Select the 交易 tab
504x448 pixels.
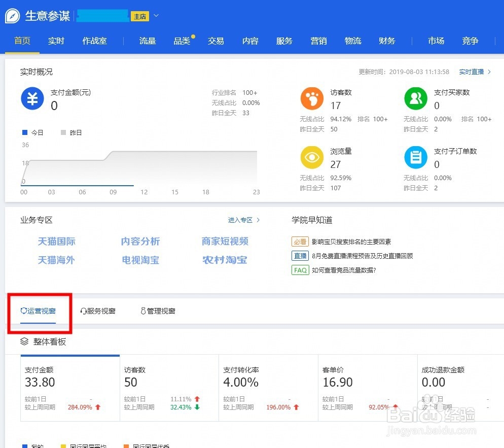215,41
